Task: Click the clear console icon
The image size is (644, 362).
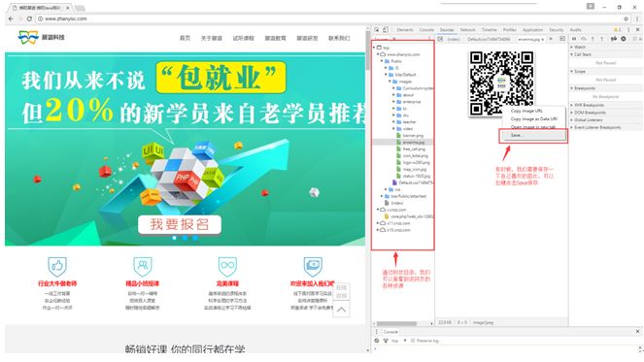Action: (377, 341)
